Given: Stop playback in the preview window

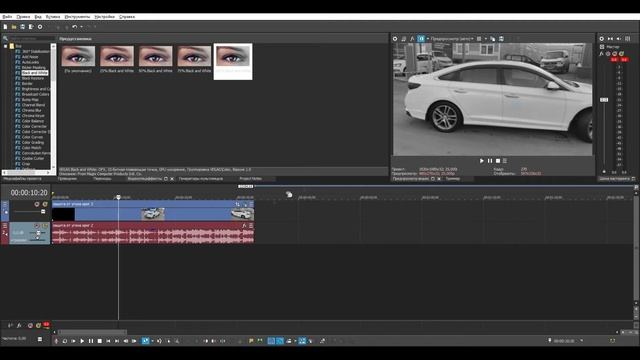Looking at the screenshot, I should pyautogui.click(x=498, y=161).
